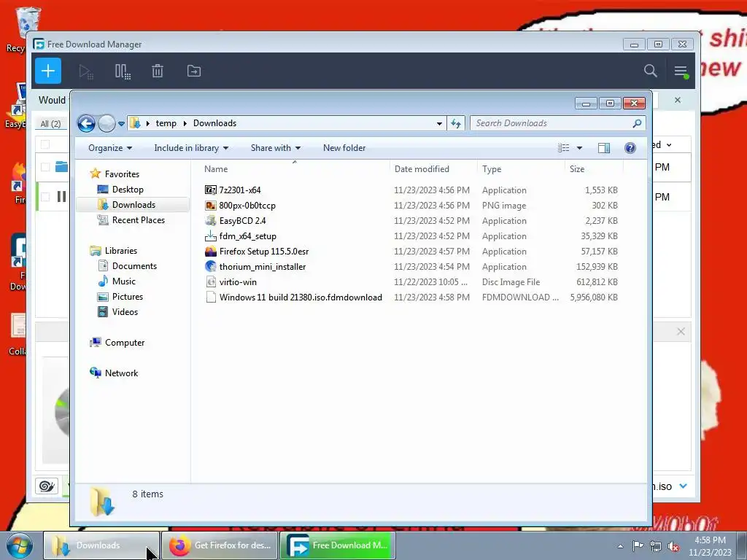This screenshot has height=560, width=747.
Task: Select Computer in navigation pane
Action: click(x=124, y=343)
